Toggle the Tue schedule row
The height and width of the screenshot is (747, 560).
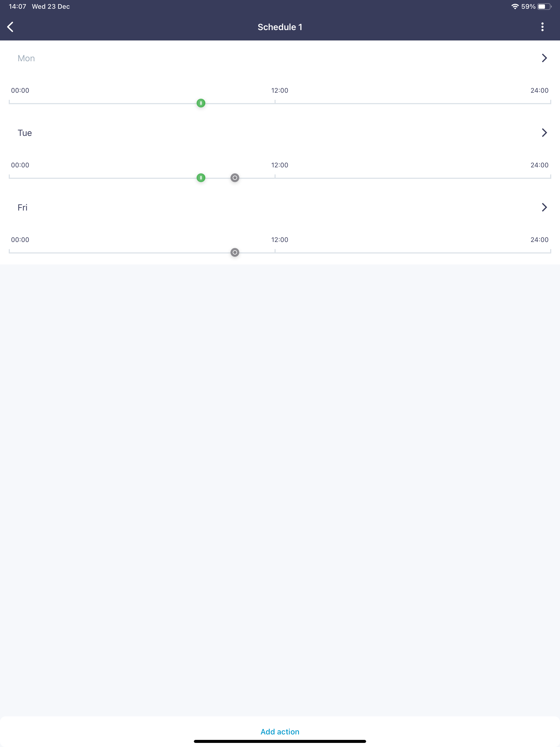pos(24,132)
